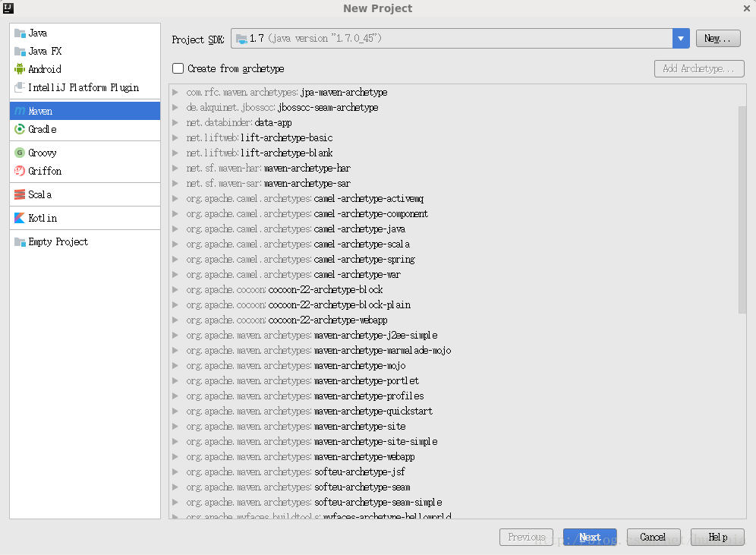The height and width of the screenshot is (555, 756).
Task: Click the Gradle icon
Action: point(20,129)
